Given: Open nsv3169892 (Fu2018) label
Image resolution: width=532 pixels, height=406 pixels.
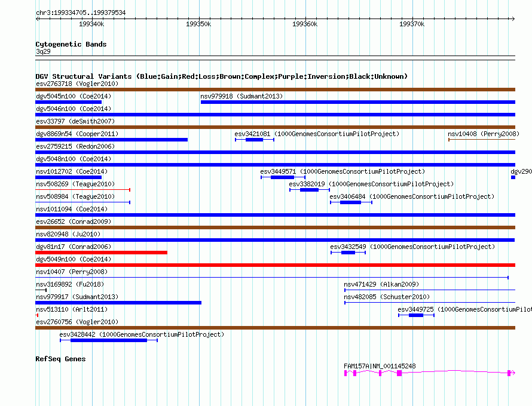Looking at the screenshot, I should (70, 284).
